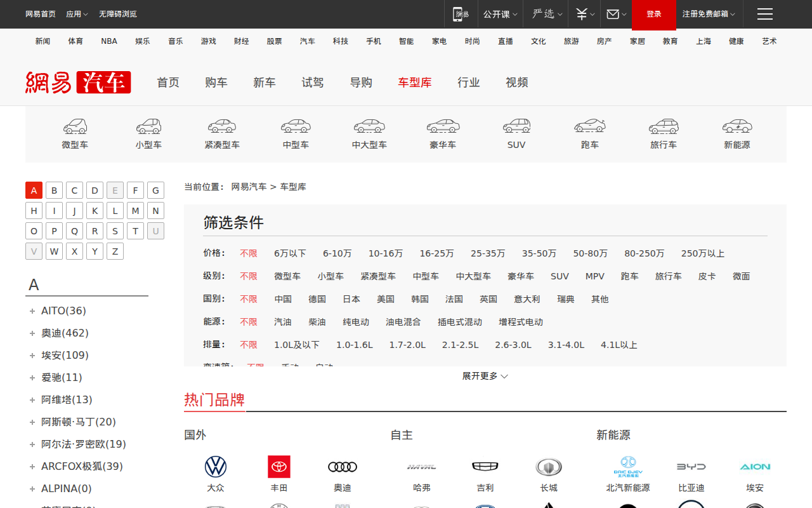Expand the 埃安(109) sidebar brand entry

coord(65,355)
